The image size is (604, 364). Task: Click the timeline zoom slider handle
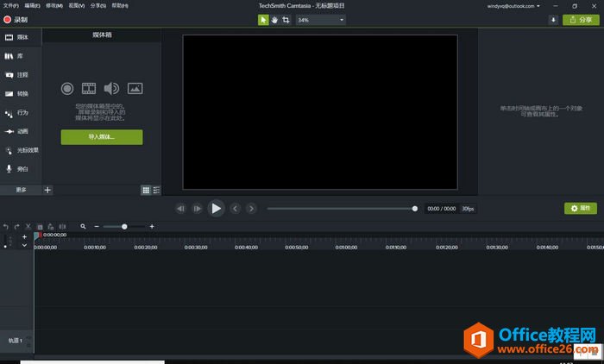124,226
